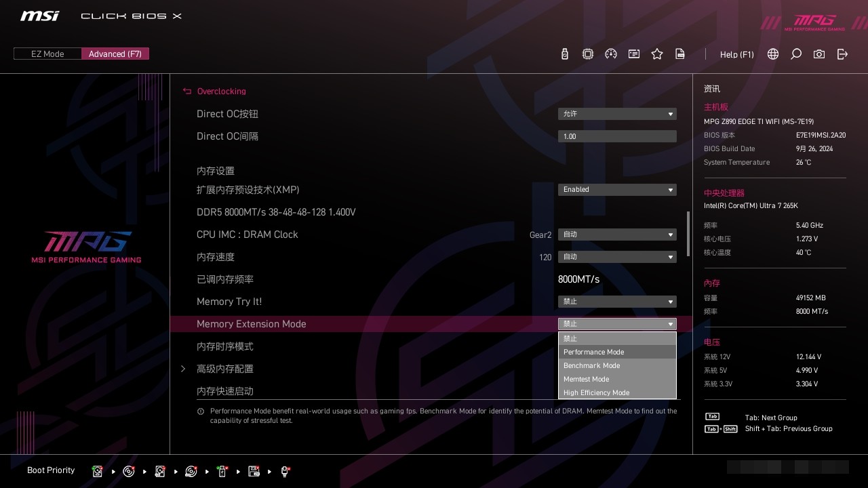Screen dimensions: 868x488
Task: Click the BIOS build date 9月 26, 2024
Action: tap(814, 149)
